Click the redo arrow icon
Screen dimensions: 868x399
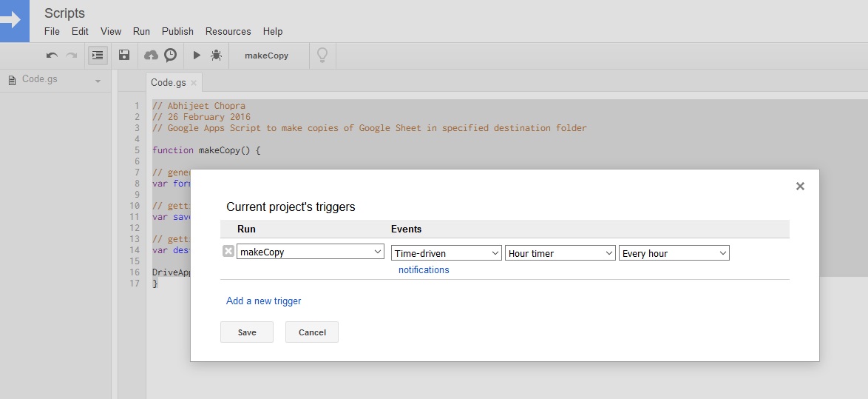pos(72,56)
